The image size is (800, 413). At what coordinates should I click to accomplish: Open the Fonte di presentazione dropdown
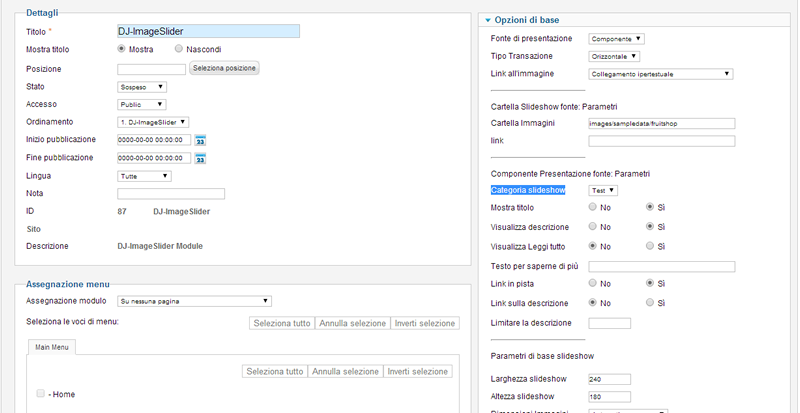tap(616, 39)
